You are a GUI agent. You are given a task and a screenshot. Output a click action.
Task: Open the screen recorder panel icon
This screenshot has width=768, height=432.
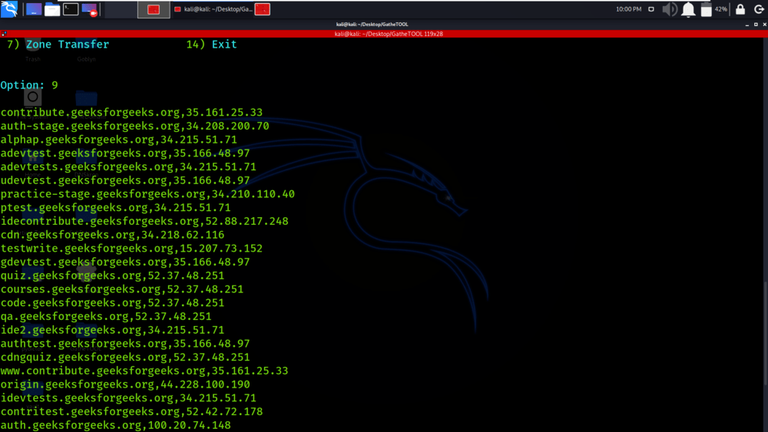pos(89,9)
